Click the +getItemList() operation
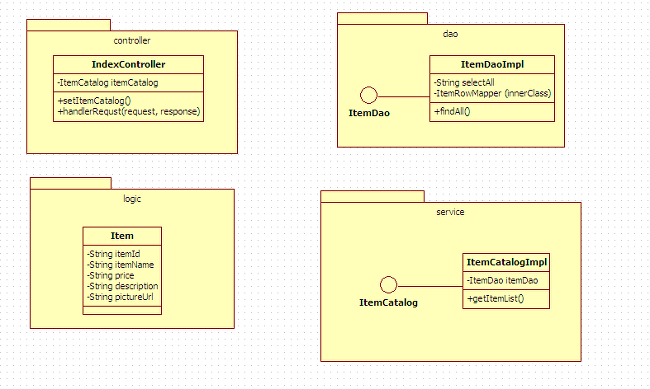Viewport: 650px width, 389px height. click(495, 299)
